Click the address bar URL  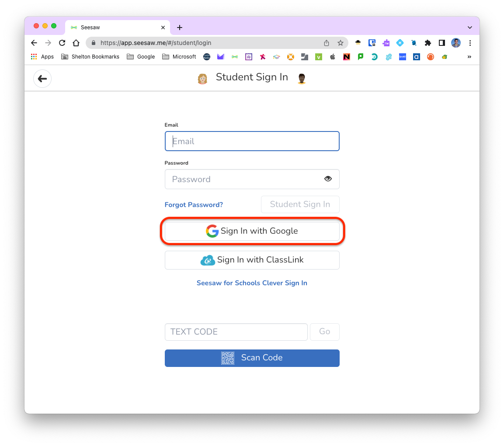(156, 43)
